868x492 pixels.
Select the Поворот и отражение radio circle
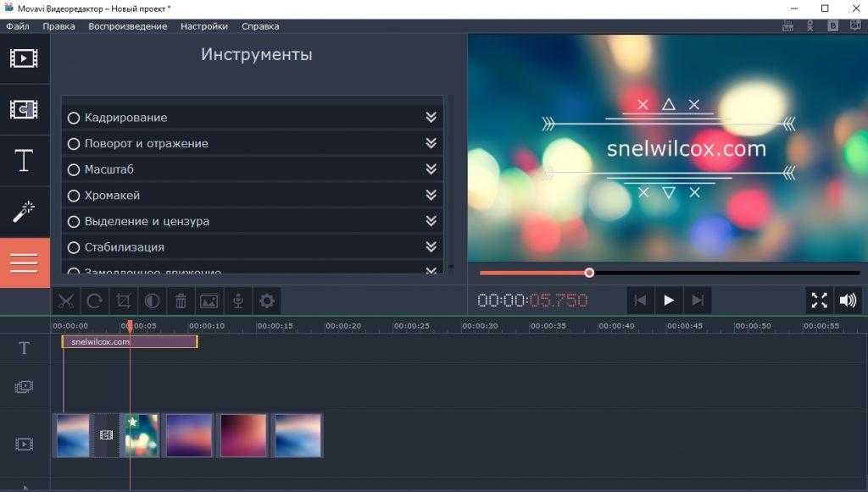pos(74,144)
